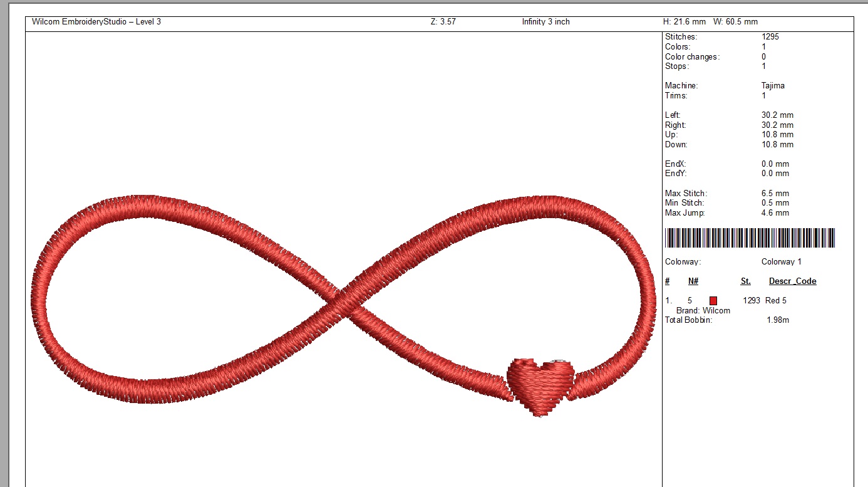Click the Colorway 1 value
Image resolution: width=868 pixels, height=487 pixels.
pos(781,262)
